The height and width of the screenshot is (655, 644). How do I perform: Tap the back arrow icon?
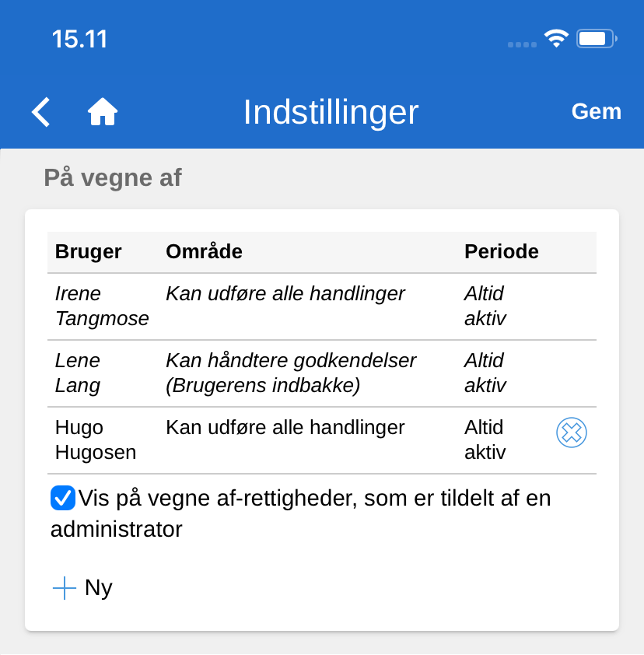pyautogui.click(x=41, y=112)
